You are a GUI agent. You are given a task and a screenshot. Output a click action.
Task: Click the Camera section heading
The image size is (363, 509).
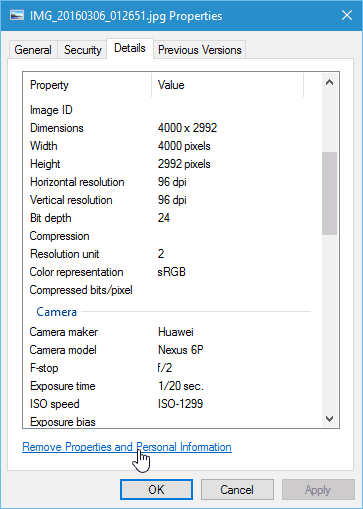[x=57, y=312]
